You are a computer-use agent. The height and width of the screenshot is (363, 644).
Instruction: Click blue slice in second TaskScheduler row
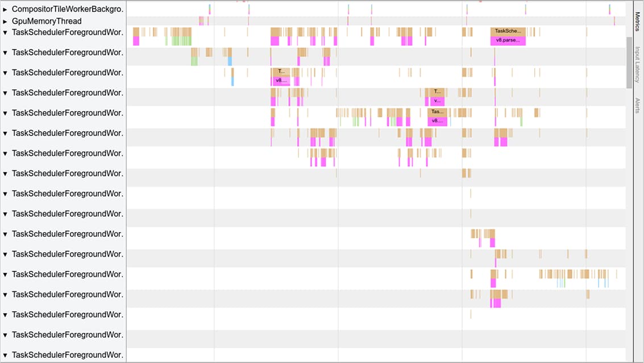point(230,61)
